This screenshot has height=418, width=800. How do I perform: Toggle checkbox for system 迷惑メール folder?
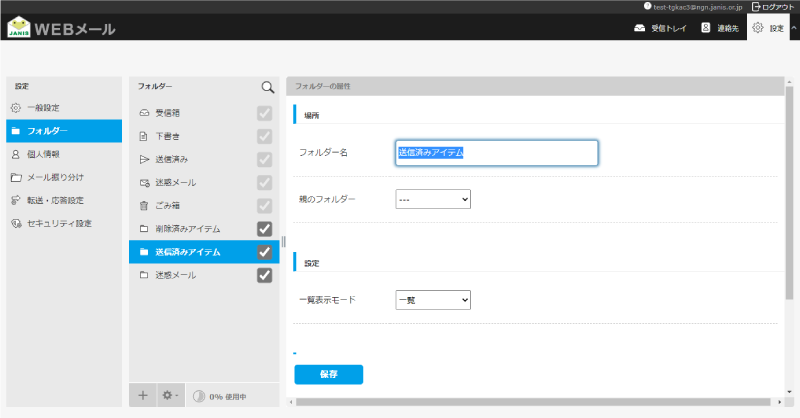(x=264, y=183)
